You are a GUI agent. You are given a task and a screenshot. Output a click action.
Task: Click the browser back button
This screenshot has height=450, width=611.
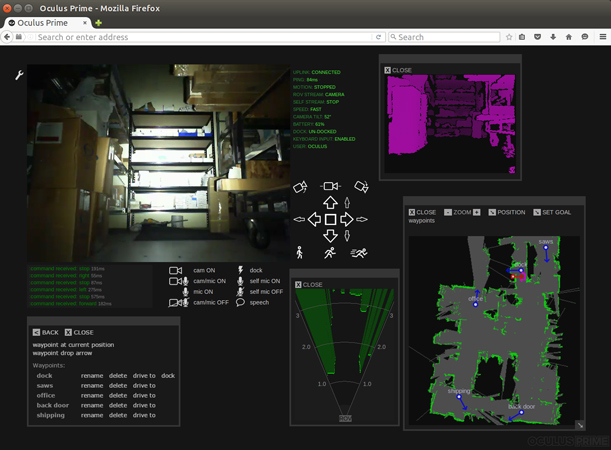7,37
